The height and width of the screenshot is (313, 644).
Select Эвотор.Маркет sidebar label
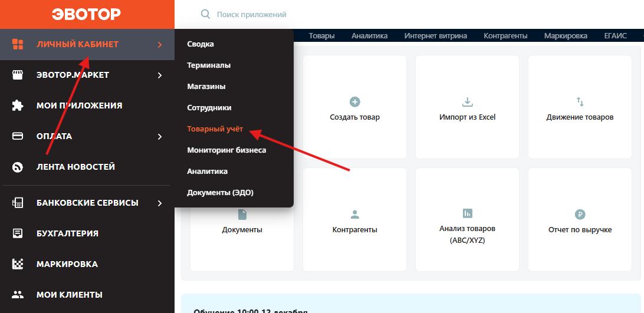coord(73,75)
